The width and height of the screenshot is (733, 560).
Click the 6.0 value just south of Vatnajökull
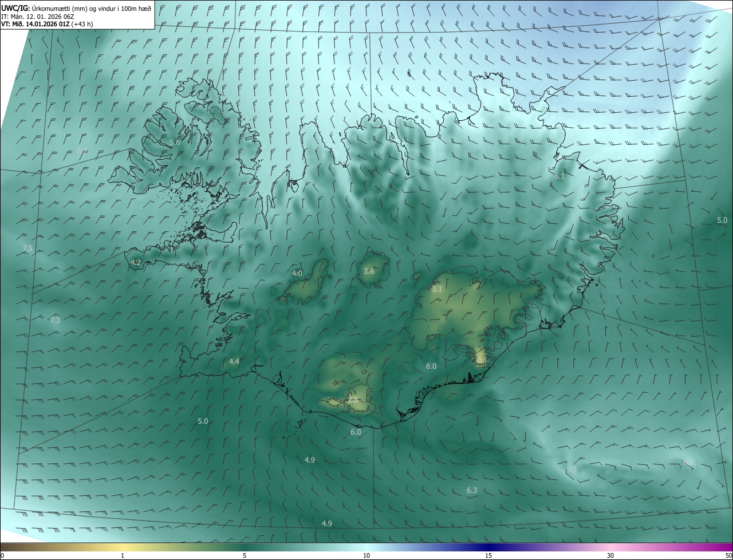[431, 366]
